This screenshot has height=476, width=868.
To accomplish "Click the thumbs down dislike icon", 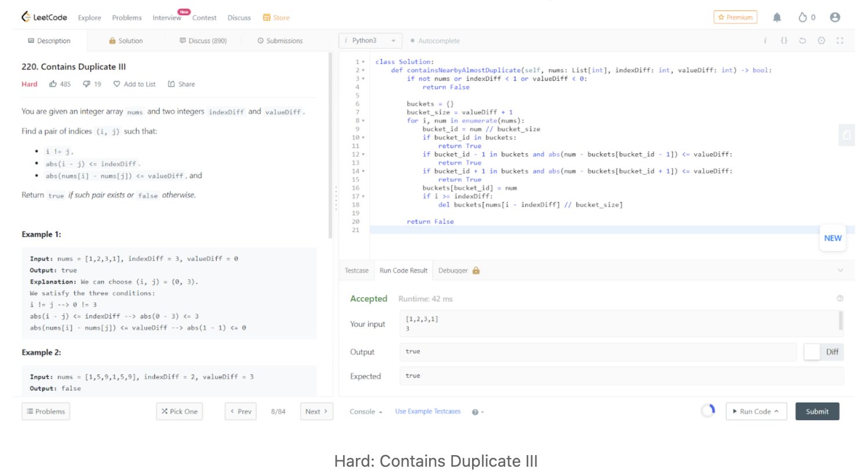I will pos(87,84).
